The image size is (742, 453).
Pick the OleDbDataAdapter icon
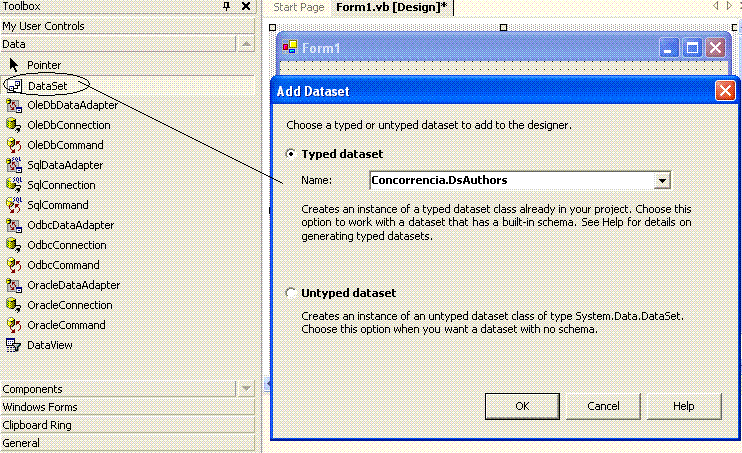[14, 105]
